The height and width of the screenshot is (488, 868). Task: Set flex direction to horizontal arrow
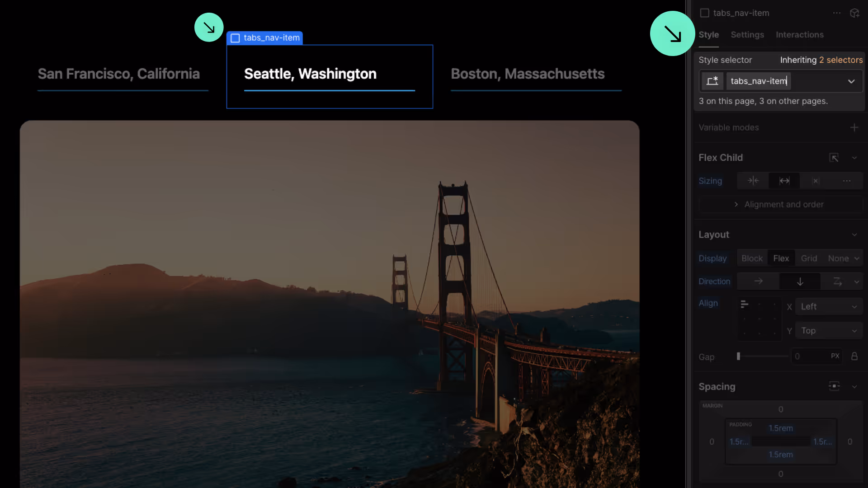tap(758, 282)
